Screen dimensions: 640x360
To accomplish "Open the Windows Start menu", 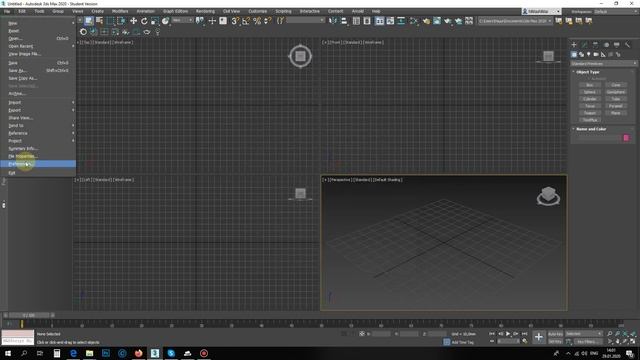I will coord(8,353).
